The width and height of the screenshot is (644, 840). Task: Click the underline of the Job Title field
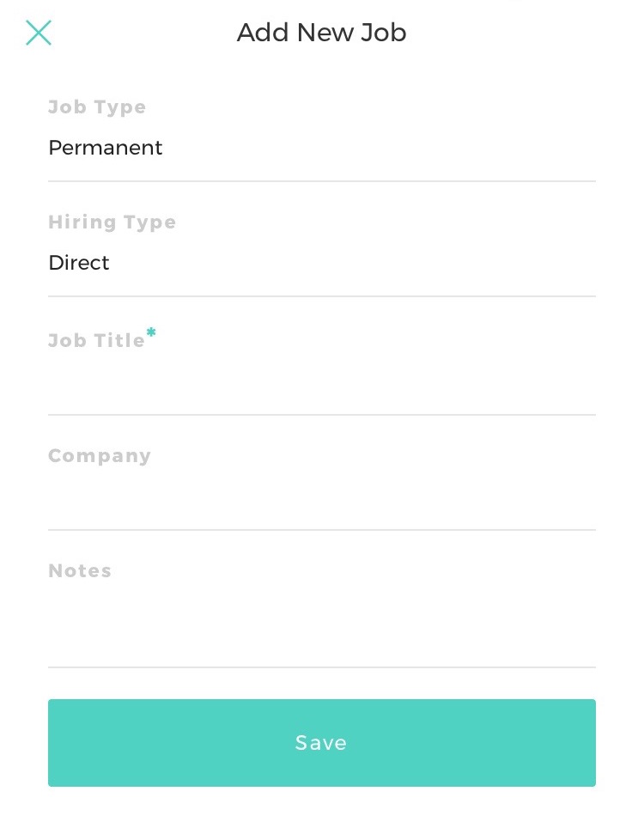(x=321, y=415)
